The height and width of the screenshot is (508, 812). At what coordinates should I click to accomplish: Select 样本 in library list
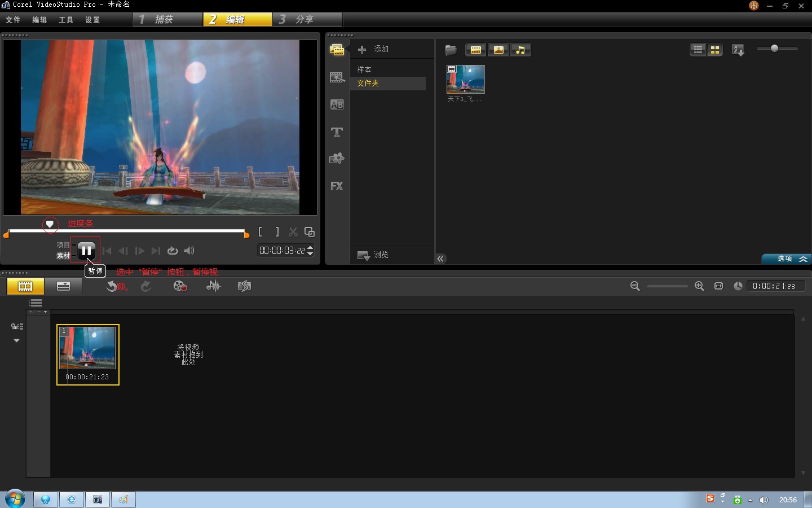(x=364, y=69)
